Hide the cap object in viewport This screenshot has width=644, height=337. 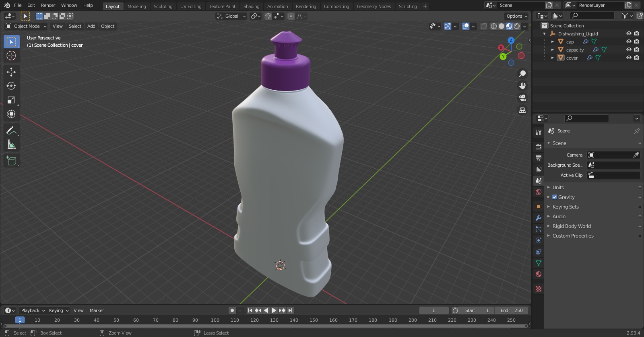pos(629,41)
